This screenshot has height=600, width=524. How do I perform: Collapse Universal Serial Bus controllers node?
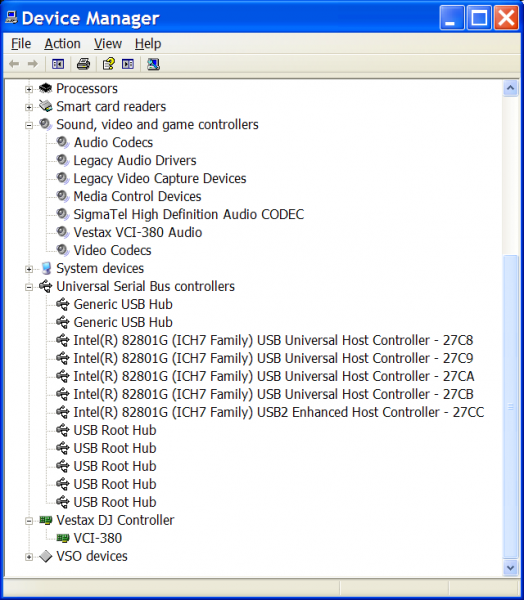coord(29,287)
